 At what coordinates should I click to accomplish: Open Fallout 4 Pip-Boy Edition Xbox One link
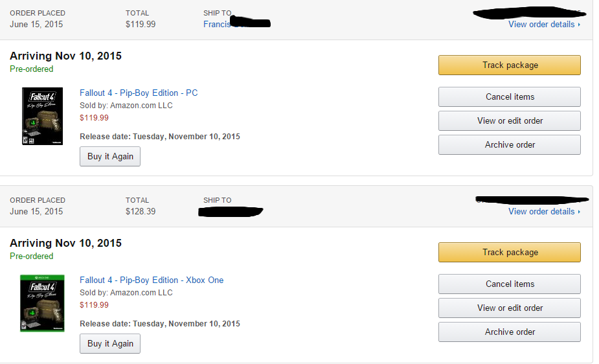152,280
